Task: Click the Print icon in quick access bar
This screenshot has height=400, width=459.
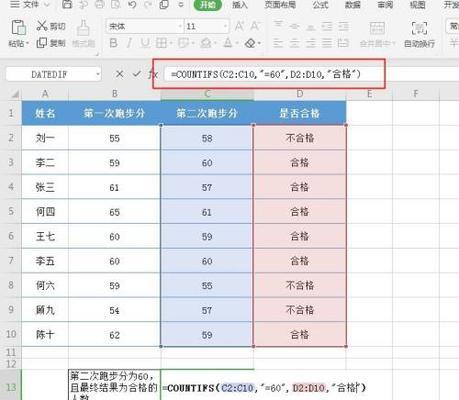Action: pyautogui.click(x=99, y=4)
